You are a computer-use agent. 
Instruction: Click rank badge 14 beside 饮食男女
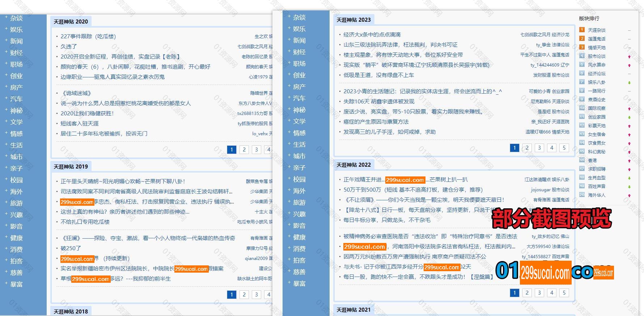click(582, 143)
